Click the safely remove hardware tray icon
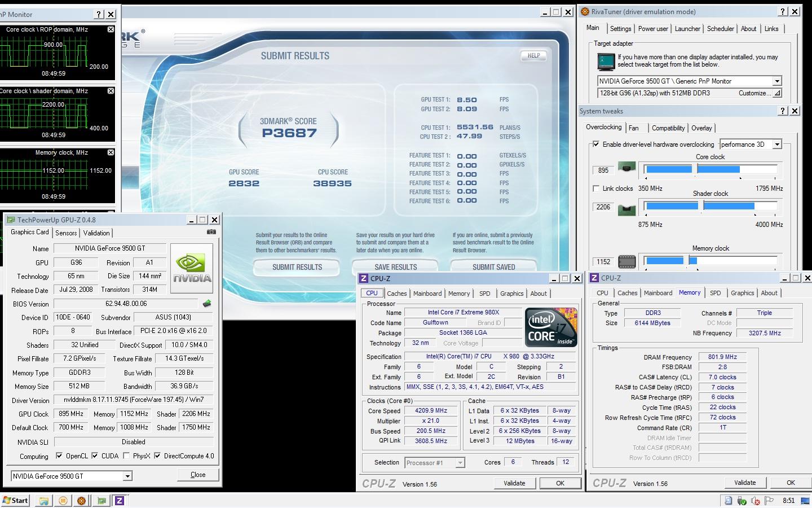812x508 pixels. (x=742, y=501)
